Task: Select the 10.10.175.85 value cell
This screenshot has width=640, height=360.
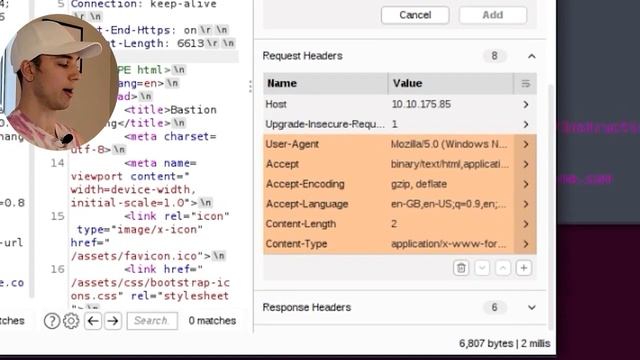Action: click(421, 104)
